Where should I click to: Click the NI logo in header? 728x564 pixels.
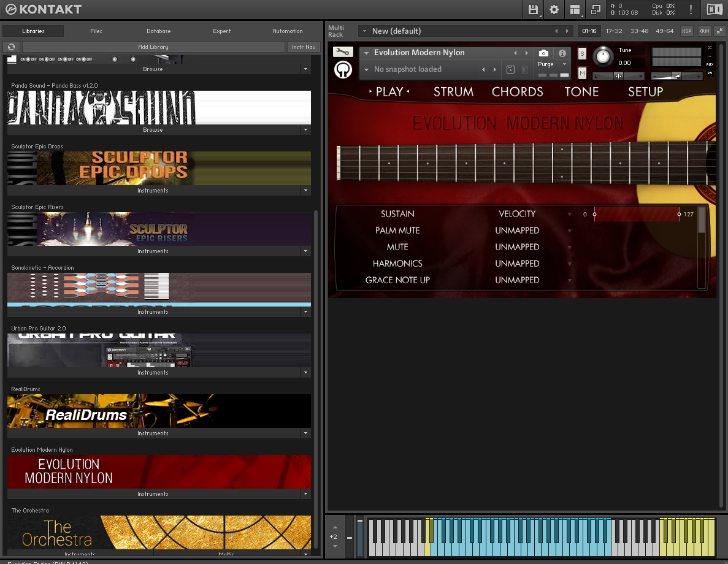point(715,9)
